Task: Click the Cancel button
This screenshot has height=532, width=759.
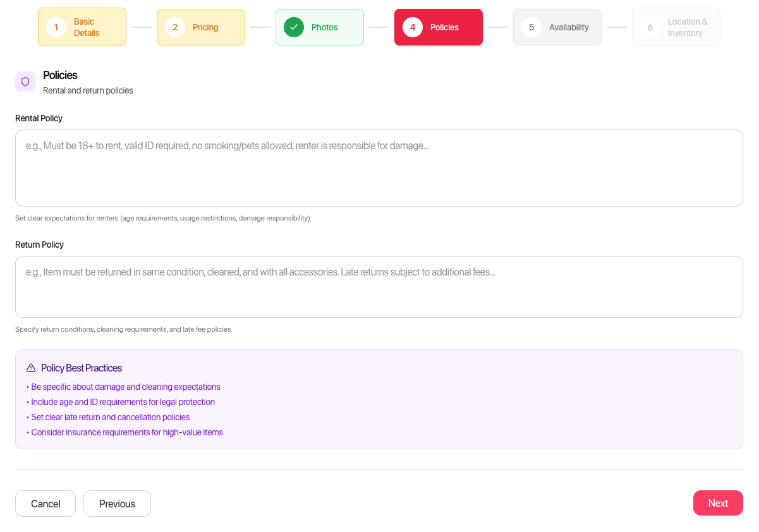Action: tap(46, 504)
